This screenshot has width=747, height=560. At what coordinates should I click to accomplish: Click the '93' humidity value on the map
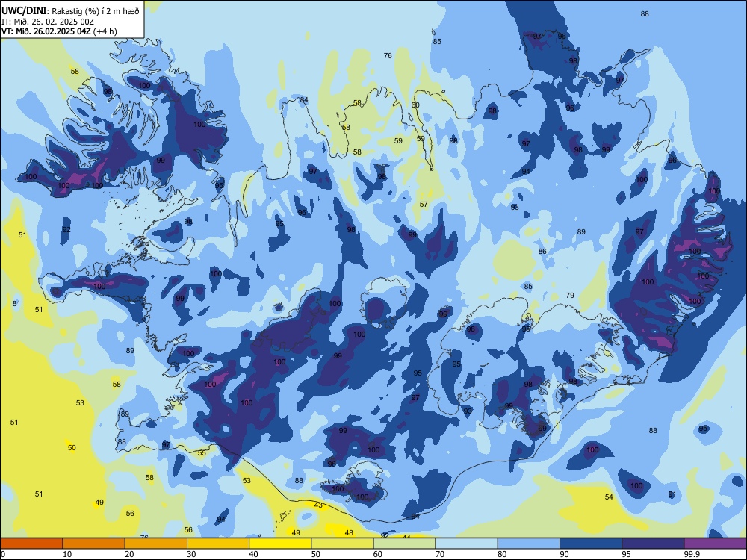[468, 411]
